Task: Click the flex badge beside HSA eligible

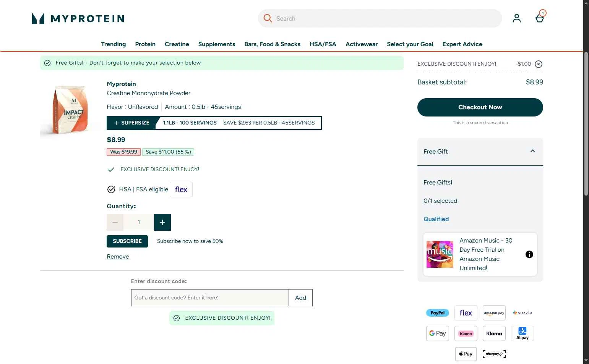Action: 181,189
